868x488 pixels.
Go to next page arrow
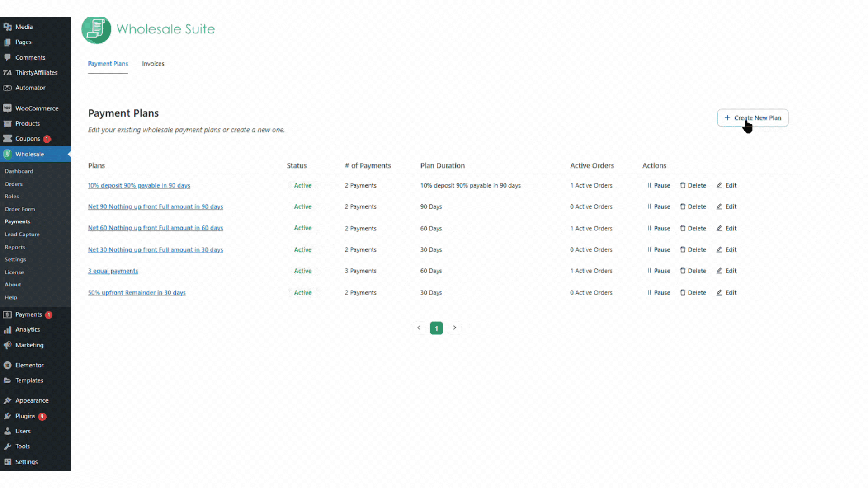(x=454, y=328)
